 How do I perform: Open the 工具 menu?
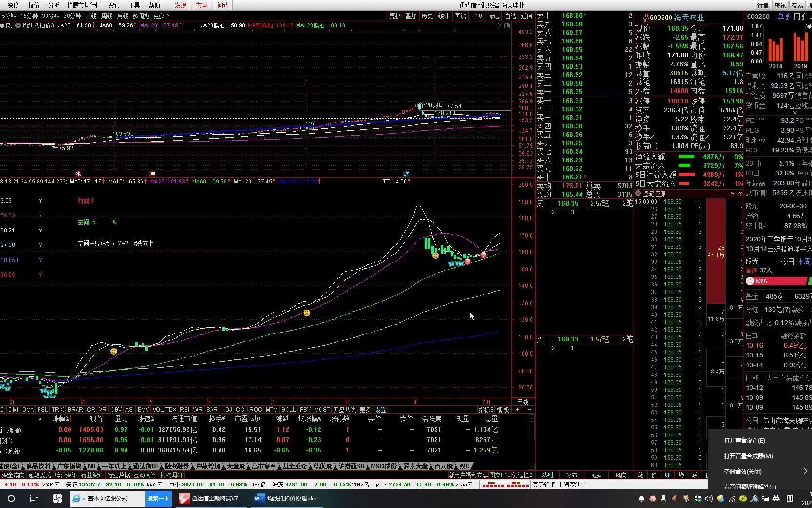(134, 5)
